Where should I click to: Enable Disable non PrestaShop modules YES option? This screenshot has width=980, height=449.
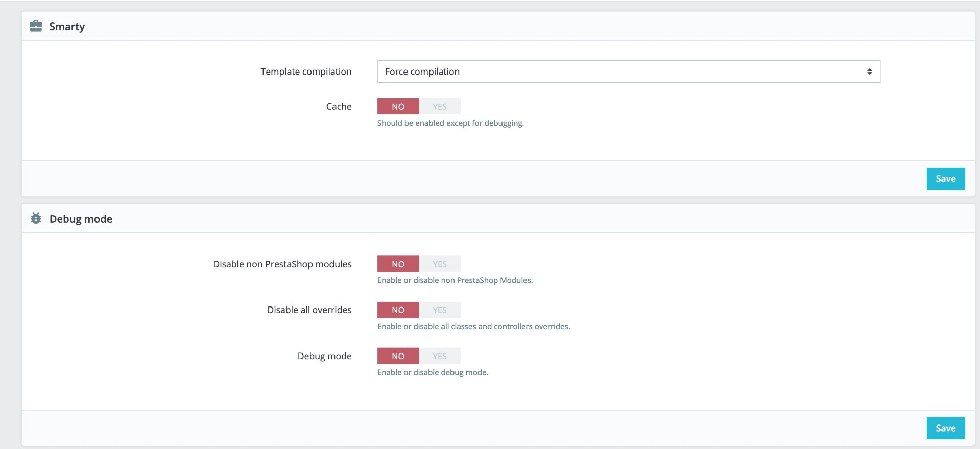[x=440, y=264]
